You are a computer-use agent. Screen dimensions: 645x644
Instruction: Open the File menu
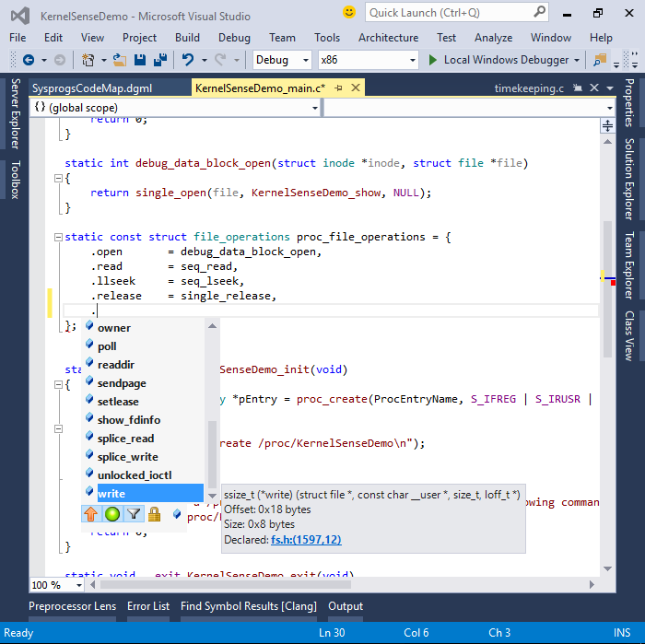click(18, 38)
